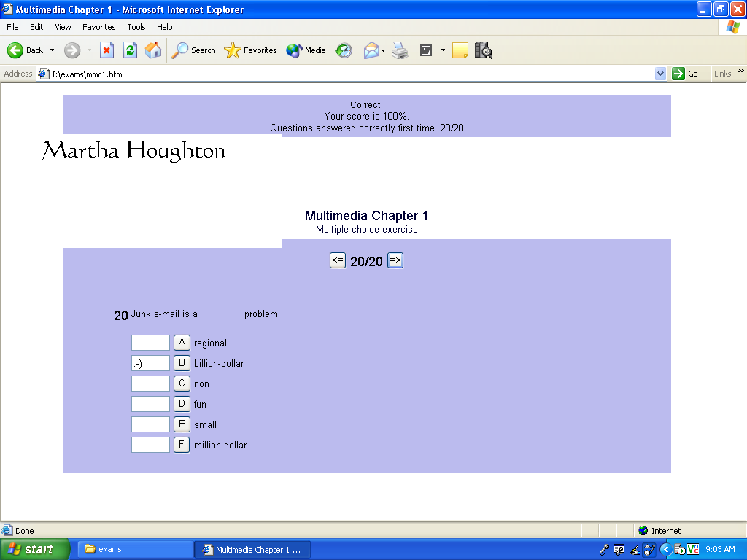Click the Discuss yellow note icon
This screenshot has width=747, height=560.
pos(460,50)
